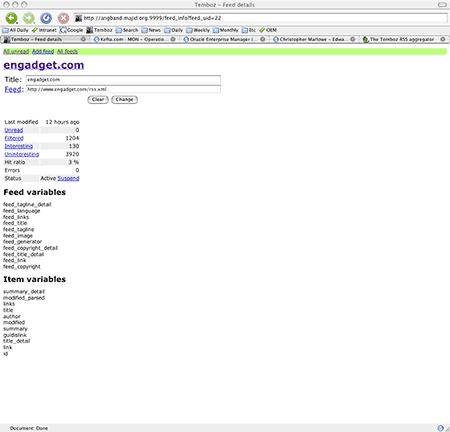
Task: Click the summary_detail item variable
Action: 24,292
